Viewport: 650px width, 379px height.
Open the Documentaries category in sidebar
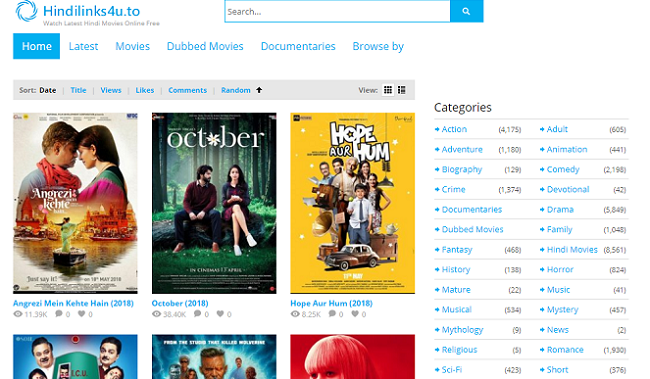(472, 209)
